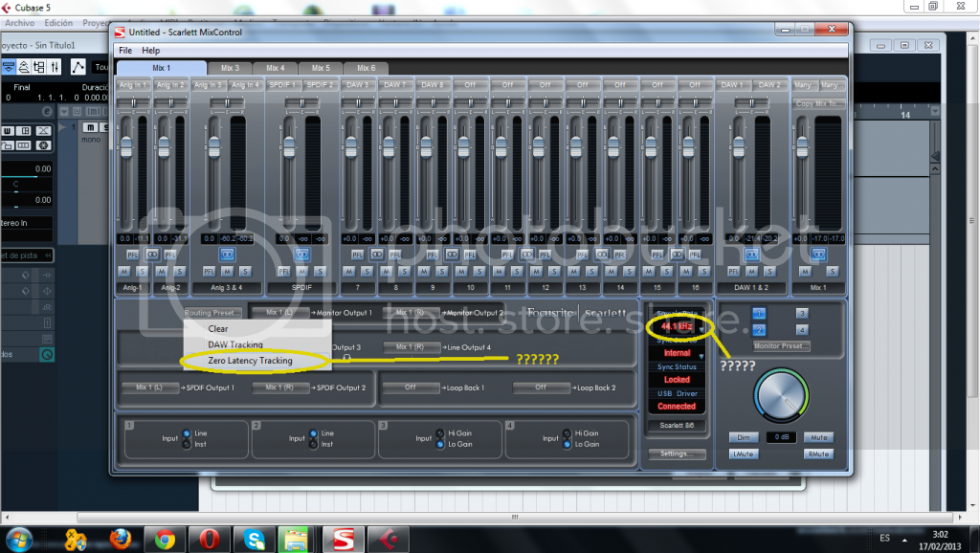The height and width of the screenshot is (553, 980).
Task: Toggle the Mix 1 master stereo link icon
Action: (x=819, y=254)
